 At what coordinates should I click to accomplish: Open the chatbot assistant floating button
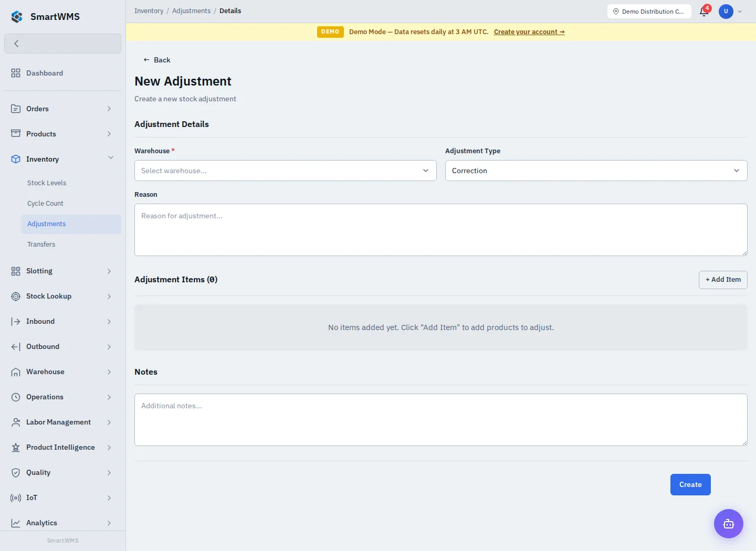(x=729, y=524)
